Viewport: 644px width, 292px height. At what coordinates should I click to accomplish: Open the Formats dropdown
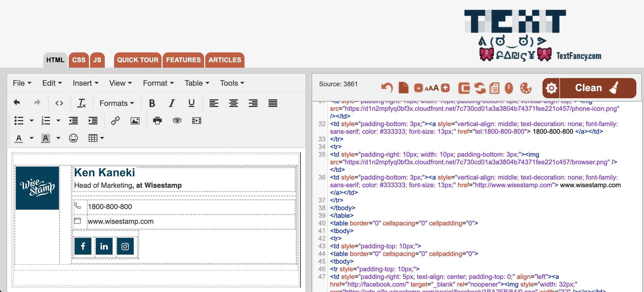(117, 103)
